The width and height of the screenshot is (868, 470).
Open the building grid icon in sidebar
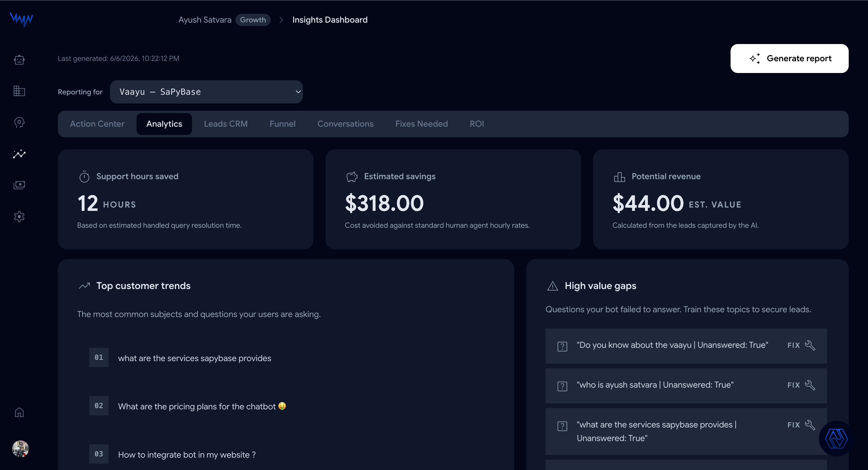coord(19,91)
